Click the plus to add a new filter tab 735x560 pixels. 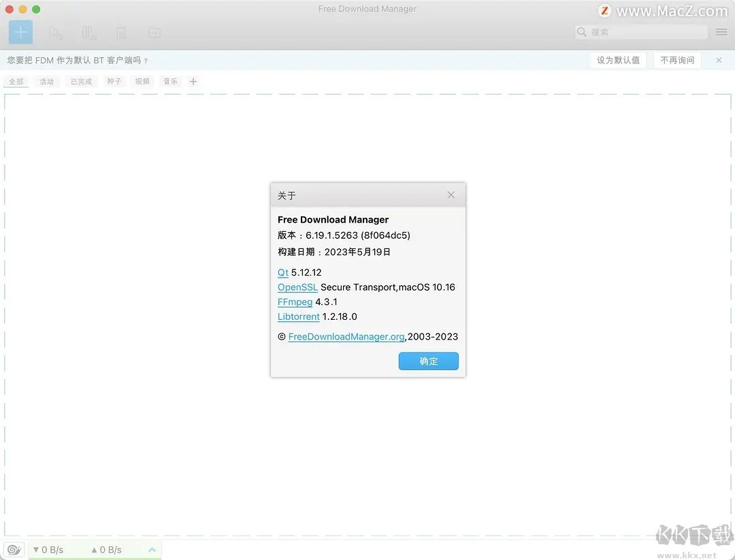193,81
